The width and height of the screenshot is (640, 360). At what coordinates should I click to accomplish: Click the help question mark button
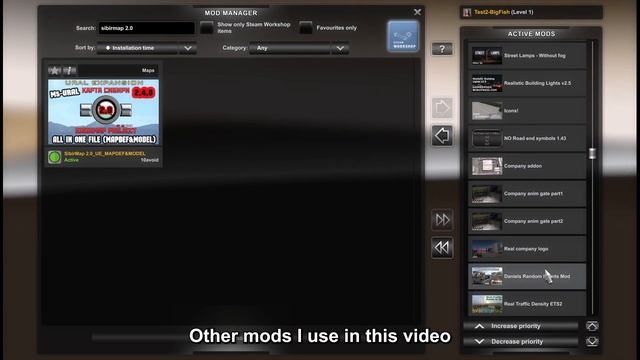coord(442,49)
